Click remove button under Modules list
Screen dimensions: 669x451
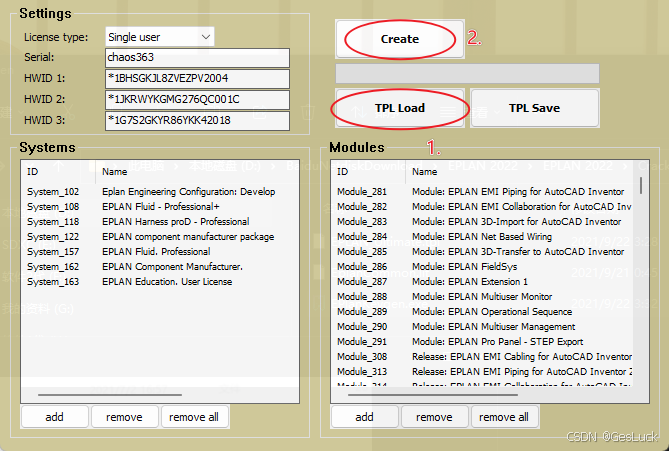[434, 417]
